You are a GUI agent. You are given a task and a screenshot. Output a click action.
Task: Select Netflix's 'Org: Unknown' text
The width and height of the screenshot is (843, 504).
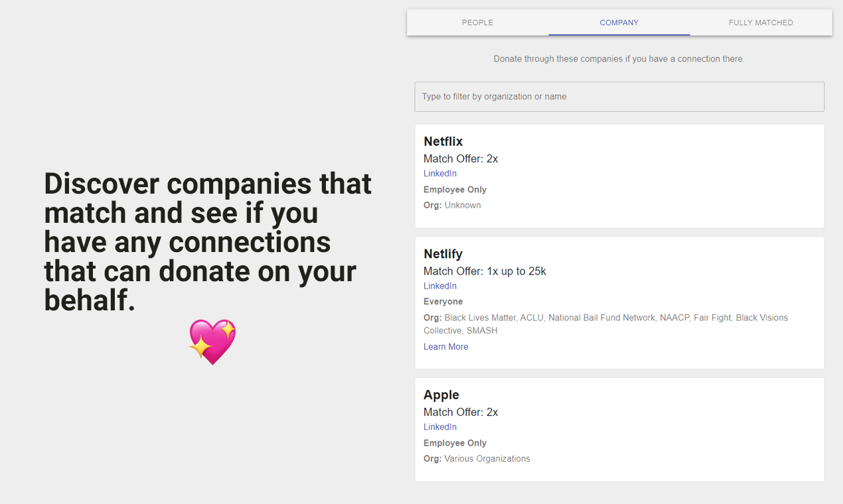(x=453, y=206)
